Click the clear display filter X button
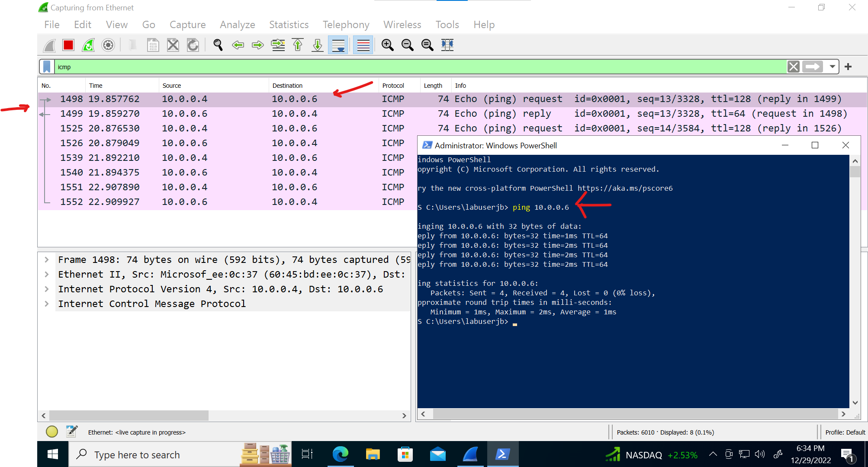The height and width of the screenshot is (467, 868). tap(793, 67)
